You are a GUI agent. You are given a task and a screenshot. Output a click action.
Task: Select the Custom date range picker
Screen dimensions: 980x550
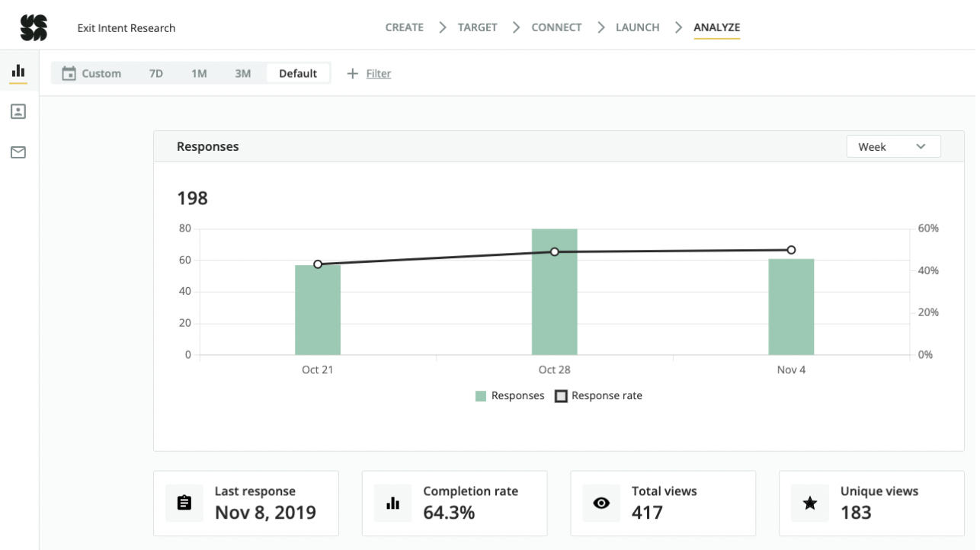coord(101,73)
